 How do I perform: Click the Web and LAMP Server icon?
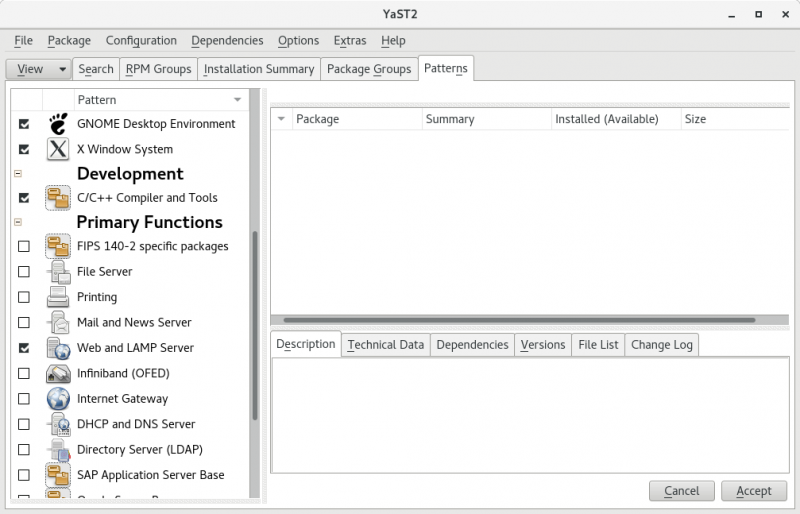[58, 348]
